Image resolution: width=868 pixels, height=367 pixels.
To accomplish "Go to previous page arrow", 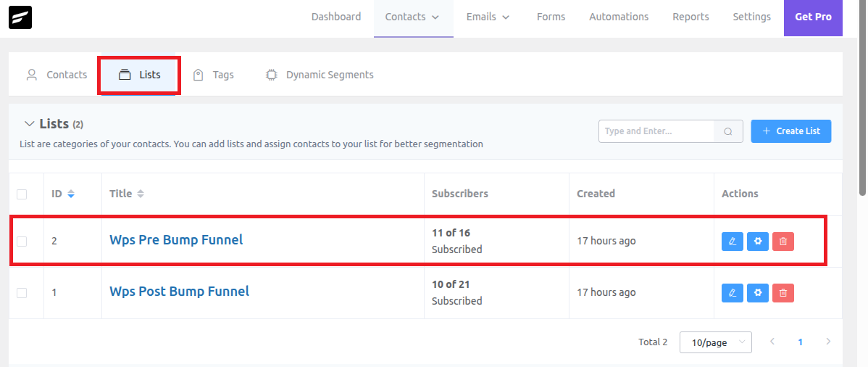I will (772, 342).
